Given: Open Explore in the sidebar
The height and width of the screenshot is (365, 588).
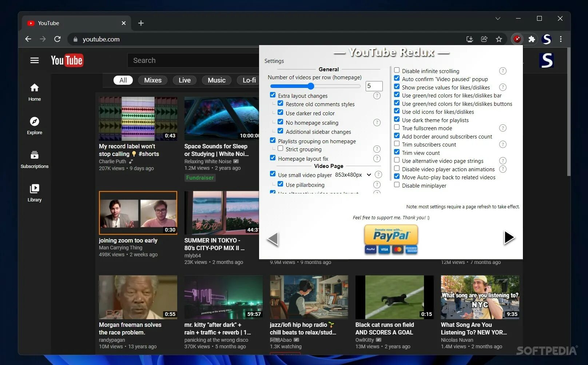Looking at the screenshot, I should point(35,126).
